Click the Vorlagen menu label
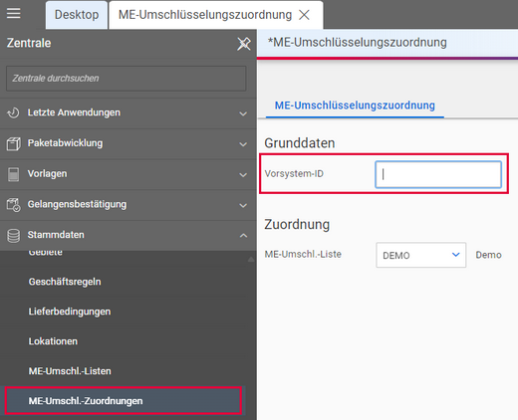 [47, 173]
